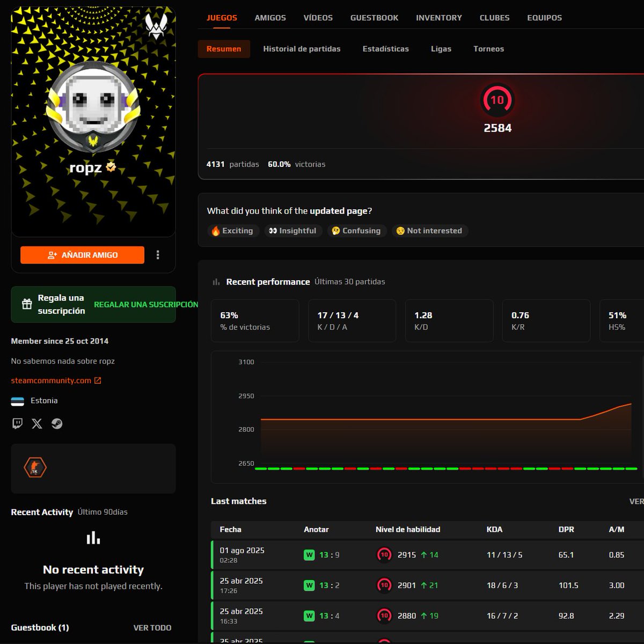The width and height of the screenshot is (644, 644).
Task: Open the CLUBES tab
Action: pyautogui.click(x=495, y=18)
